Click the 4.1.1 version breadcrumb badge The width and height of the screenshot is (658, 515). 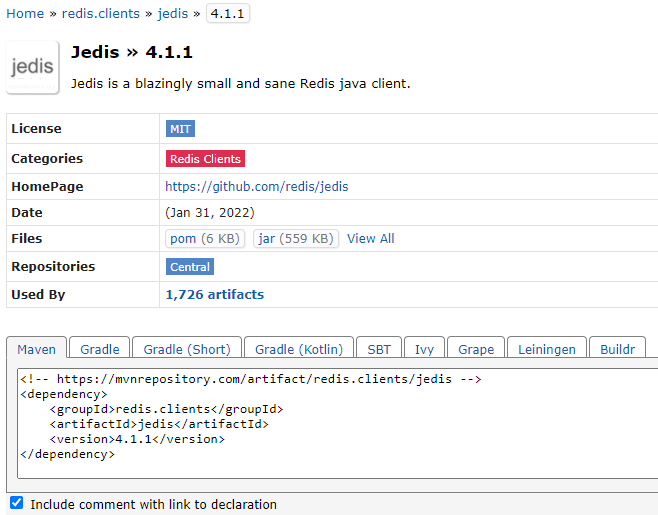pyautogui.click(x=227, y=13)
